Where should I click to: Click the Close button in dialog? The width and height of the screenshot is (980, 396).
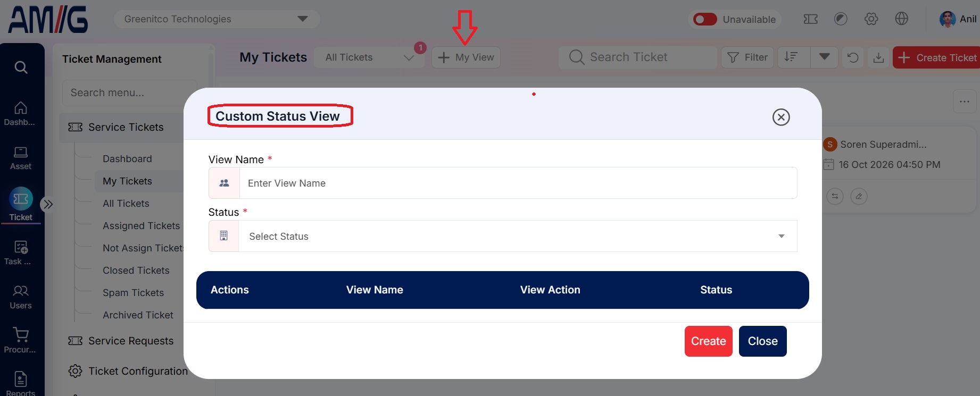[762, 341]
